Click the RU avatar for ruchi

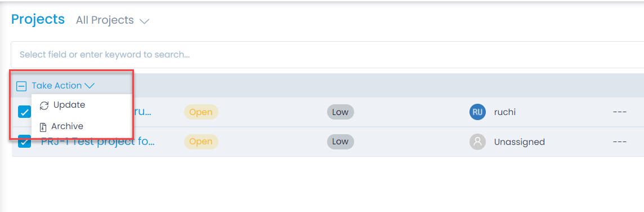pyautogui.click(x=477, y=112)
